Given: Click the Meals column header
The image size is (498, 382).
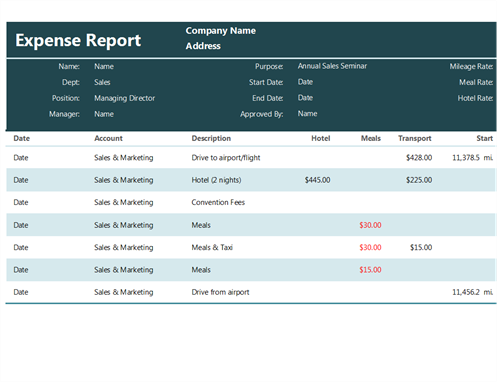Looking at the screenshot, I should tap(371, 138).
